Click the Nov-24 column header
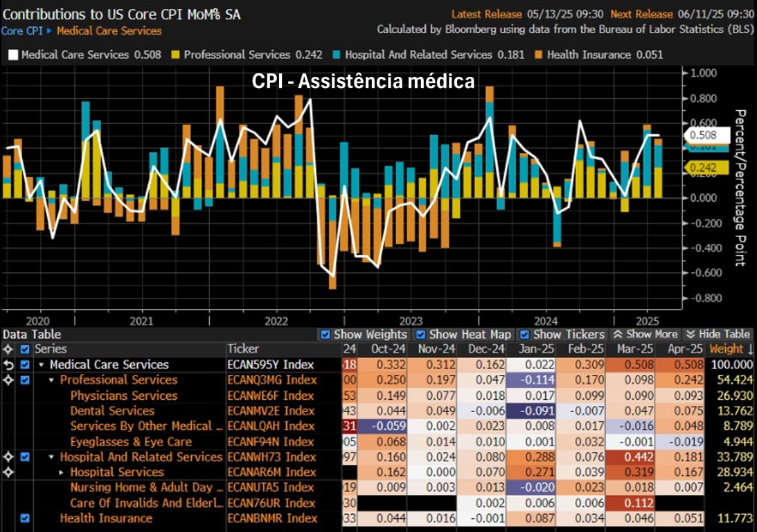 436,349
